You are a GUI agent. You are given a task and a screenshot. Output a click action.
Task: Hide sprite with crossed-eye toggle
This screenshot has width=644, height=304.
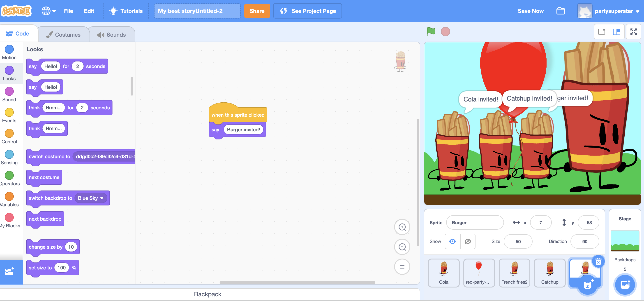click(x=468, y=241)
